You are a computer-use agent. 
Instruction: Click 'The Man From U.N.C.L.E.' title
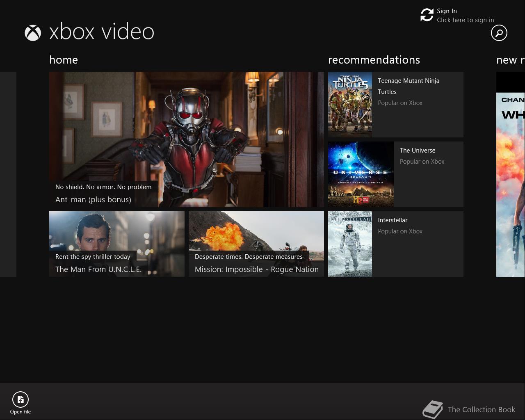coord(98,269)
